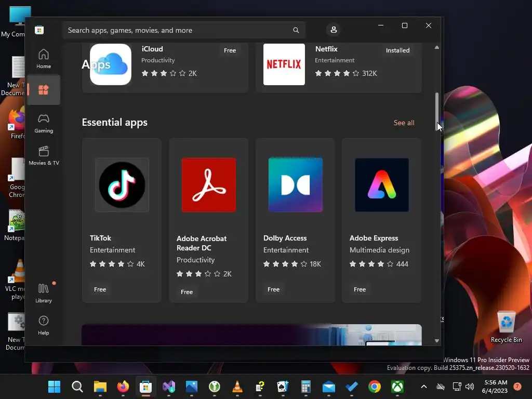Open the Gaming section
532x399 pixels.
tap(44, 124)
